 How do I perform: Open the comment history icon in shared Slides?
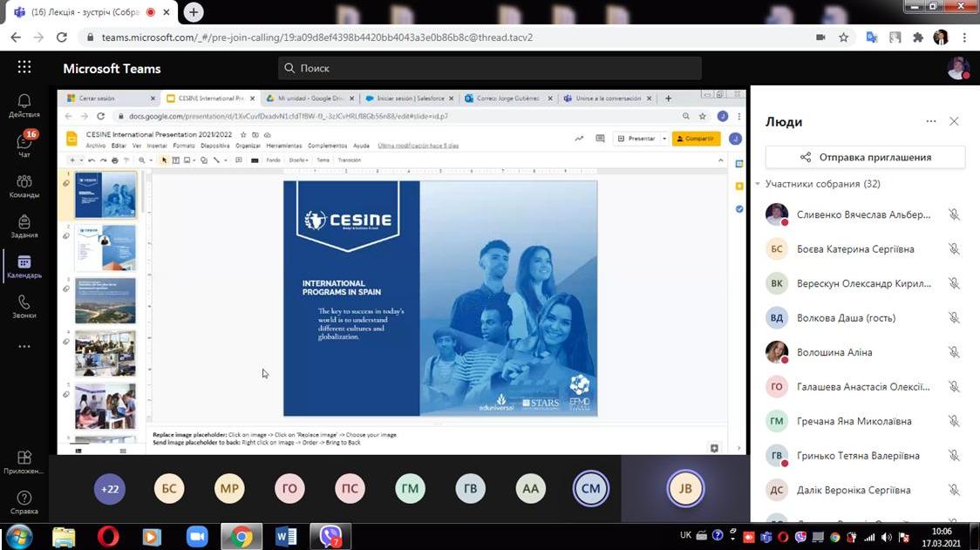point(600,139)
